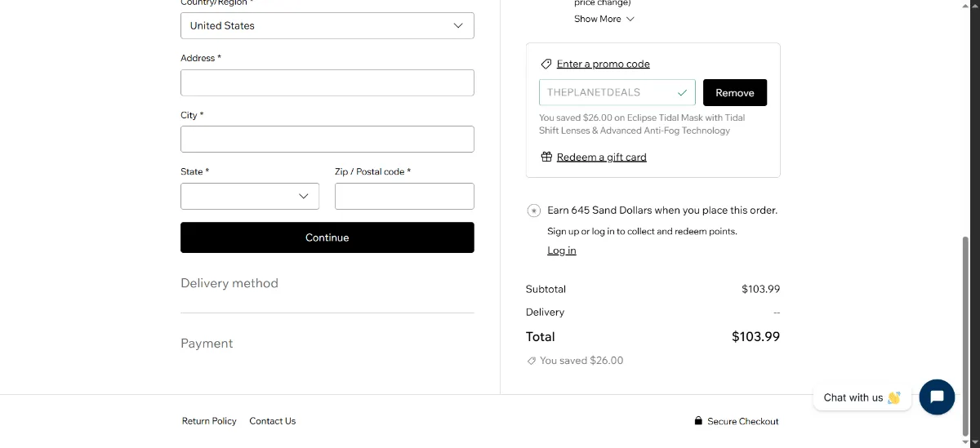
Task: Click Earn 645 Sand Dollars text
Action: point(662,210)
